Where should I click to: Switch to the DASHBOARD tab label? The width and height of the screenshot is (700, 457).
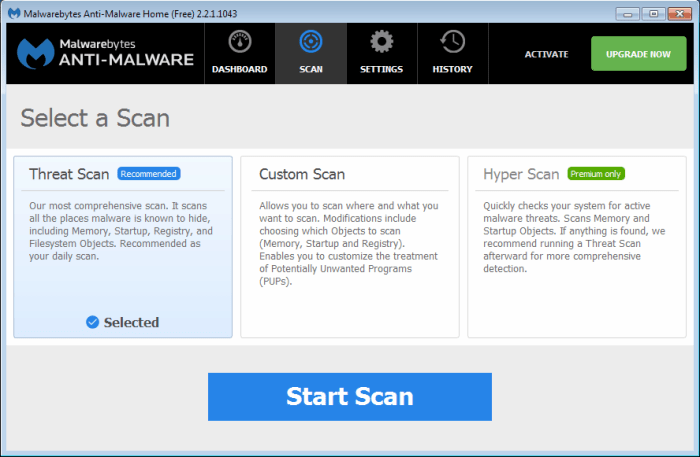(x=240, y=69)
